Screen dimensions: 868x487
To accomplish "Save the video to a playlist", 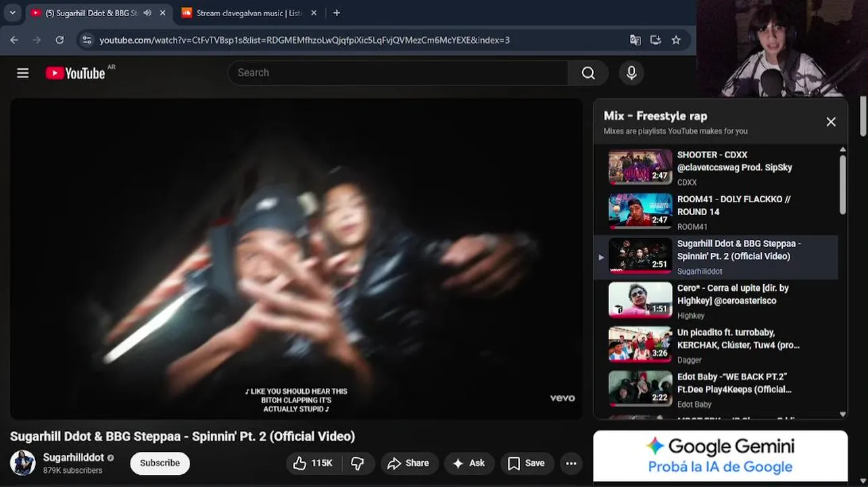I will tap(526, 463).
